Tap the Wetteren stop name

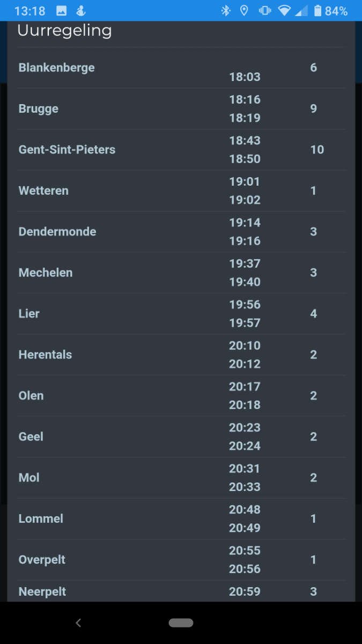coord(43,191)
